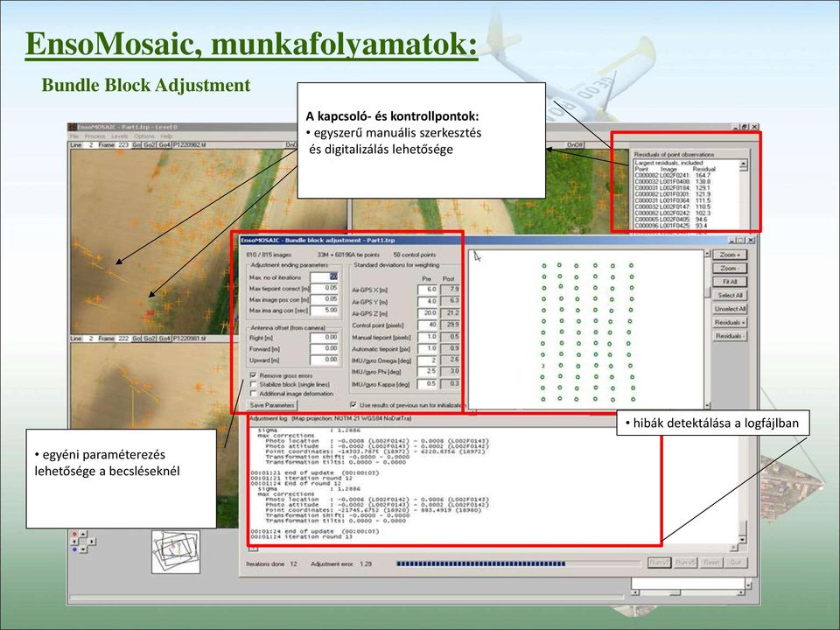Click the Run v5 button
Image resolution: width=840 pixels, height=630 pixels.
pyautogui.click(x=686, y=563)
